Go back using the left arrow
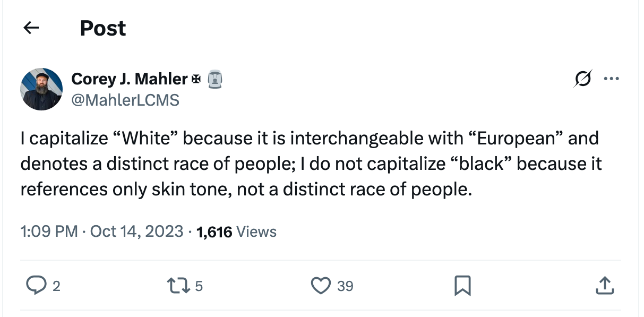This screenshot has width=644, height=317. [32, 28]
